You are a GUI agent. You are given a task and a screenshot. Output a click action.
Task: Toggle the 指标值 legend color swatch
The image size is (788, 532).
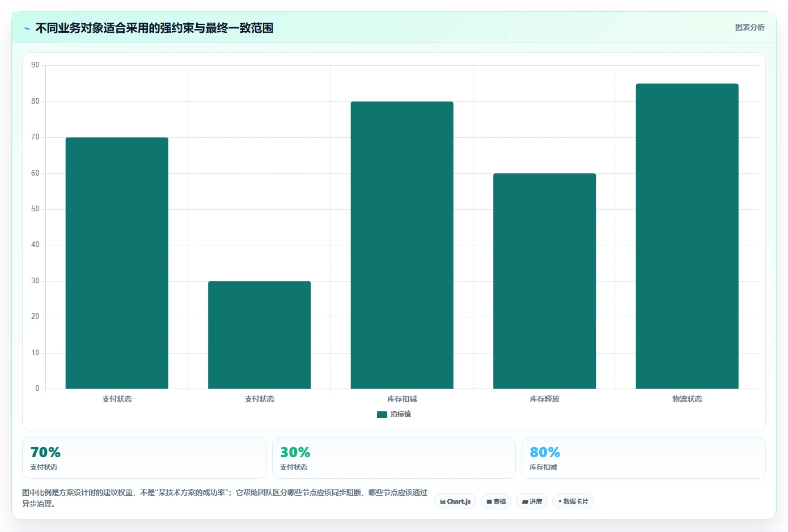pos(382,415)
